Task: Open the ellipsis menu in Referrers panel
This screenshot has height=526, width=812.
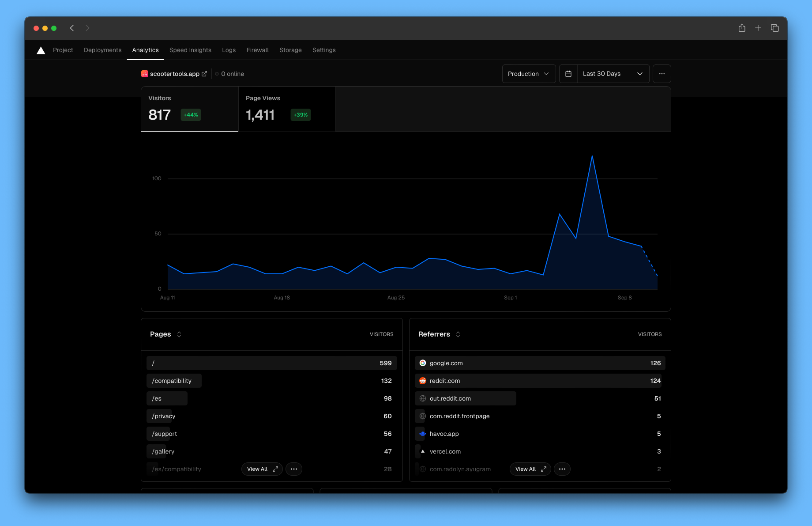Action: [562, 469]
